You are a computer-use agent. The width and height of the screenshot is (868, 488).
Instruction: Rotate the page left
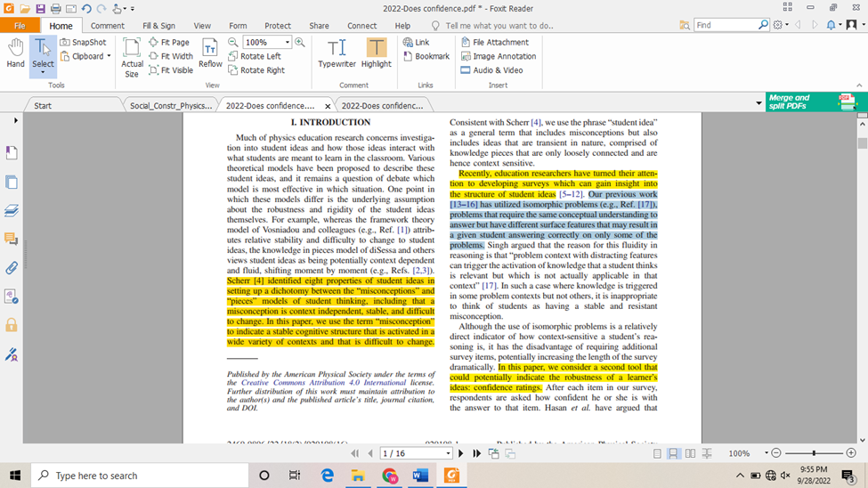pyautogui.click(x=255, y=56)
